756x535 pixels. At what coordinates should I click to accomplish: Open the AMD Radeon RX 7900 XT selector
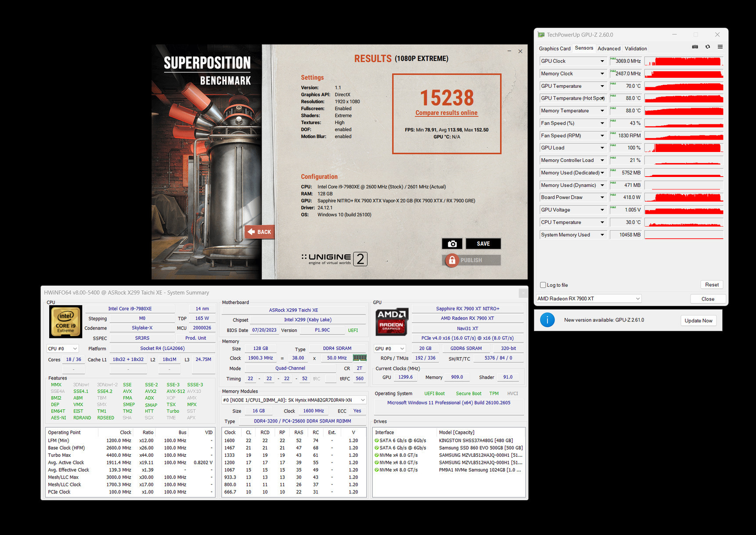coord(589,299)
